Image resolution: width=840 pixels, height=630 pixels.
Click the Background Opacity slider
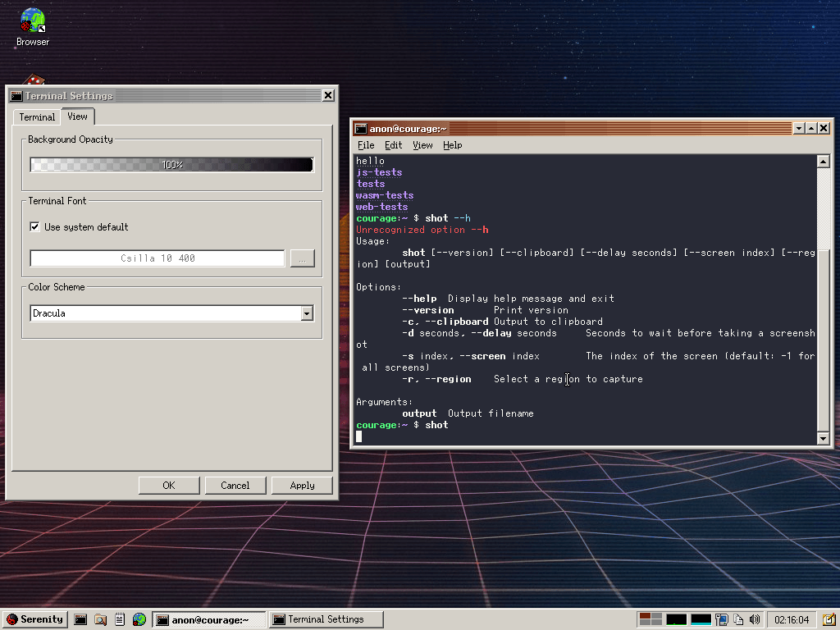click(171, 165)
